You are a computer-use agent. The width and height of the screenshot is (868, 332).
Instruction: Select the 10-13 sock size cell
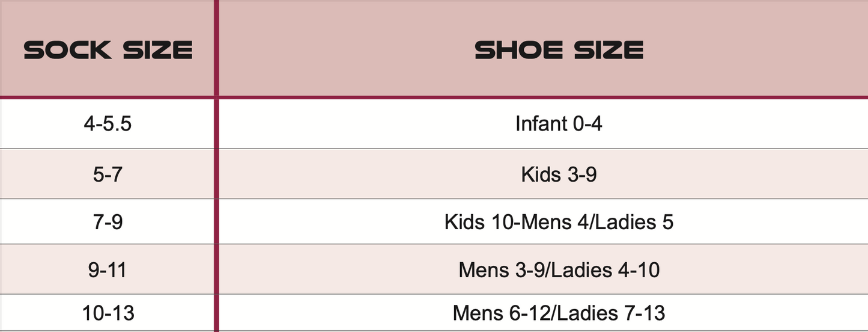tap(108, 313)
